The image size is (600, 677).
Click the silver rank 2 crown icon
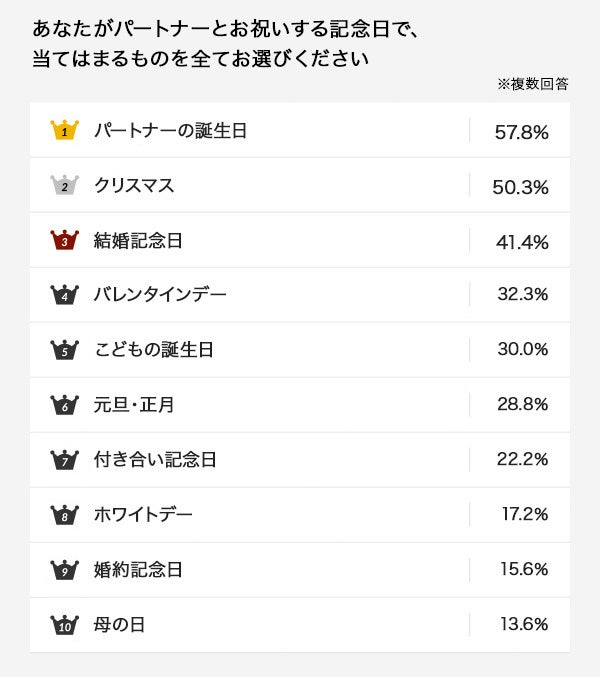click(x=64, y=185)
